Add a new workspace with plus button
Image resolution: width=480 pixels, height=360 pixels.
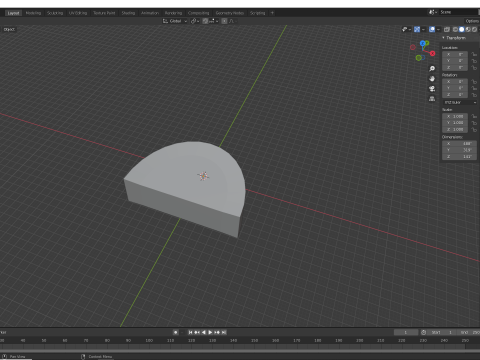click(x=272, y=13)
